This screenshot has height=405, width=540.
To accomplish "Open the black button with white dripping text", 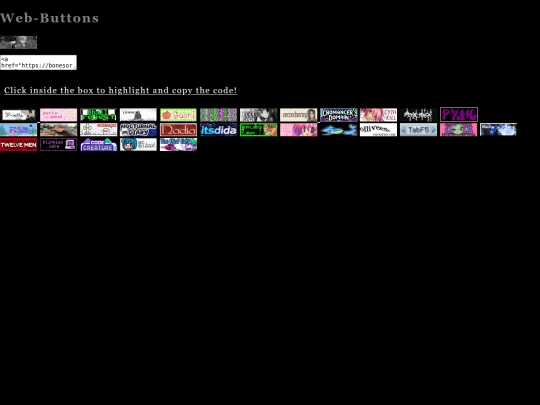I will point(418,115).
